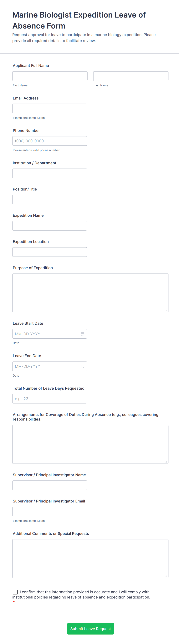This screenshot has height=644, width=179.
Task: Click Supervisor / Principal Investigator Email field
Action: pos(50,512)
